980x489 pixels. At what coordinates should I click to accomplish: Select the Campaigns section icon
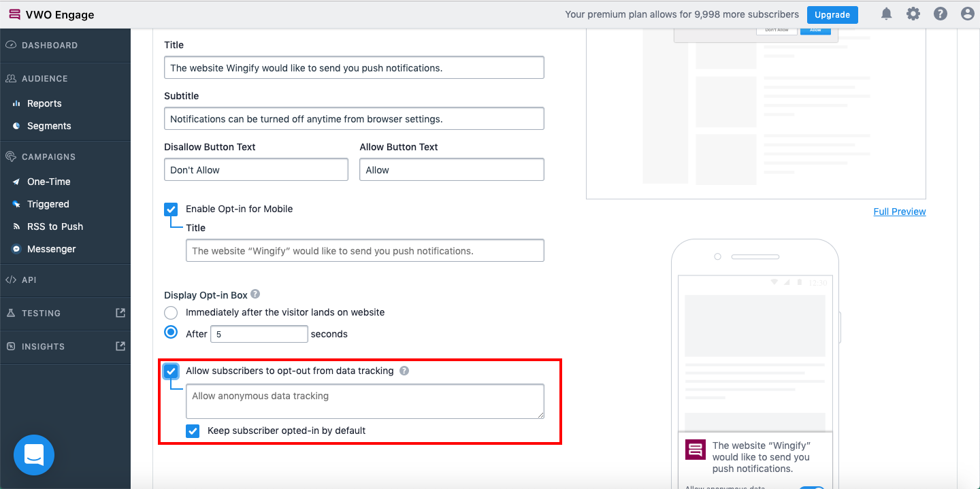[x=11, y=157]
